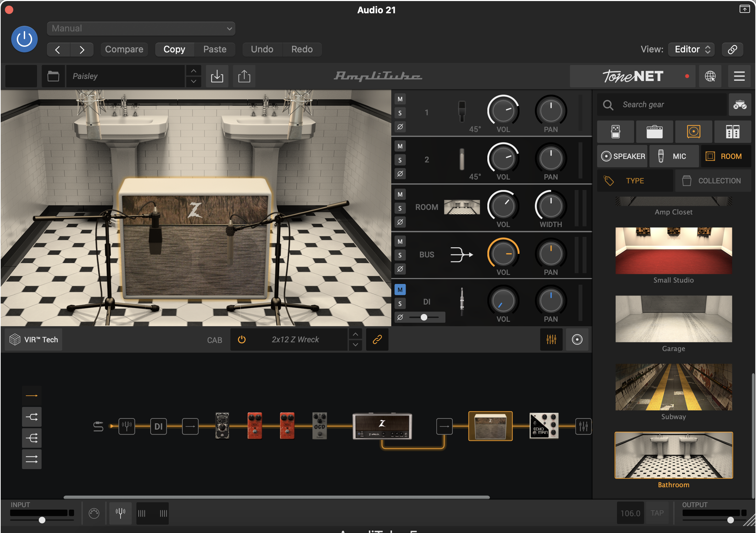Open the cab mixer sliders icon

551,339
